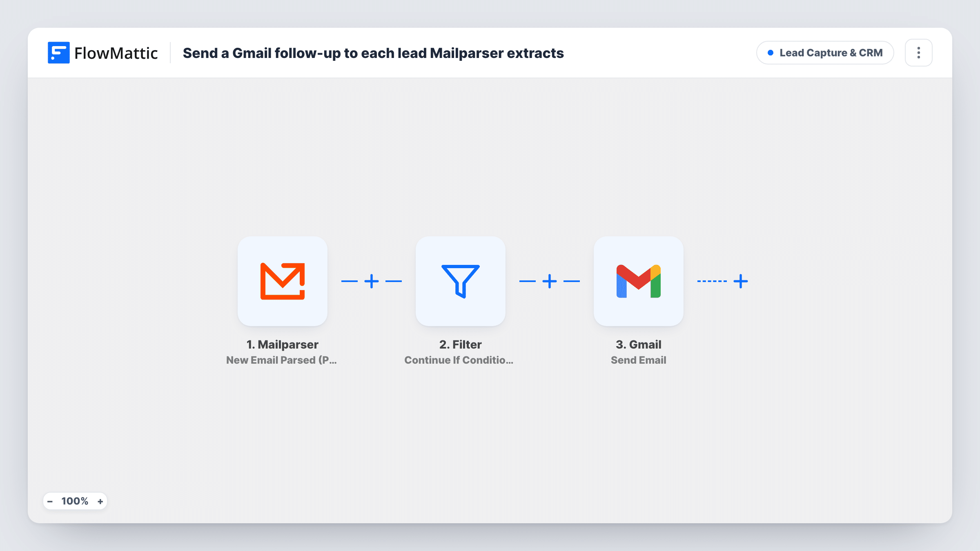This screenshot has width=980, height=551.
Task: Click the '3. Gmail' label
Action: (x=639, y=344)
